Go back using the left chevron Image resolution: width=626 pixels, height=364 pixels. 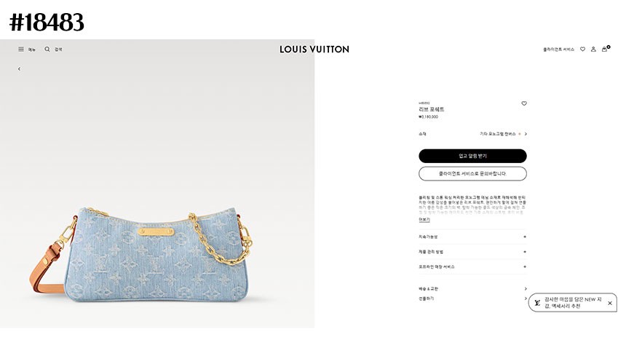click(19, 69)
